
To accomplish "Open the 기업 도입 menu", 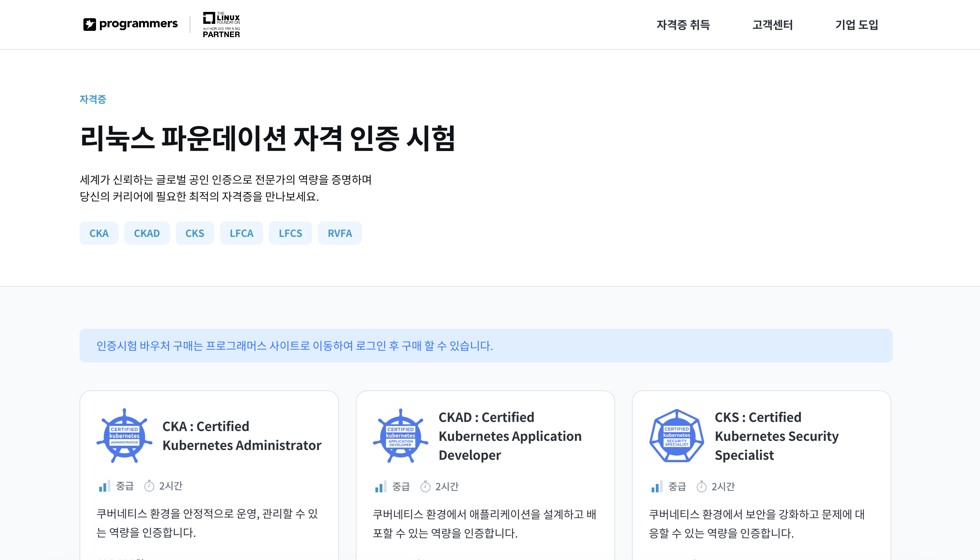I will tap(857, 25).
